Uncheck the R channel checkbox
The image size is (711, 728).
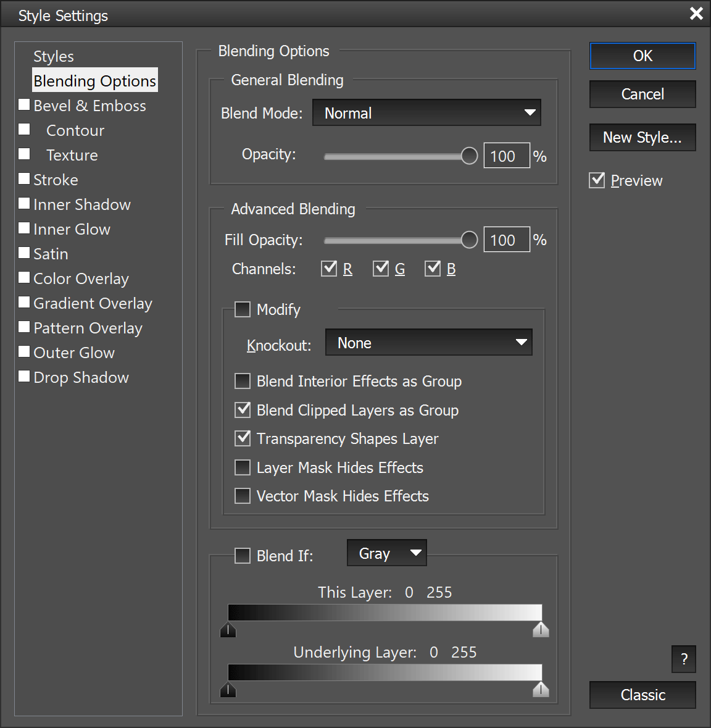tap(329, 269)
